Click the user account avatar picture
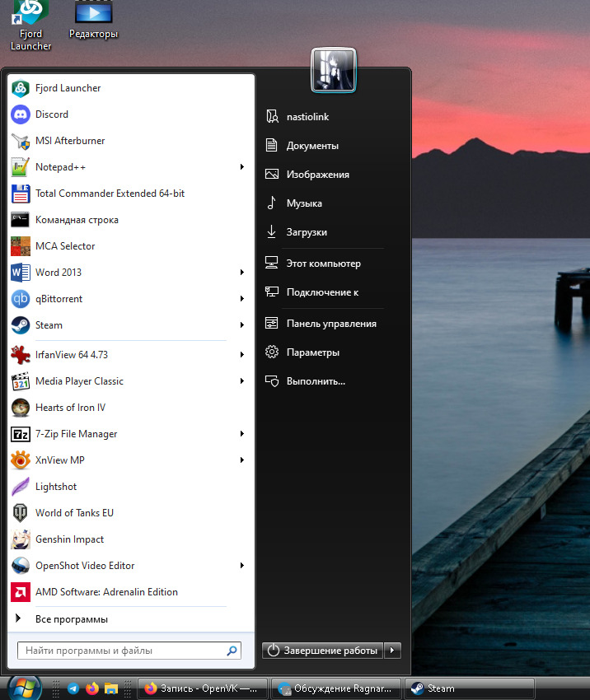 [x=334, y=70]
